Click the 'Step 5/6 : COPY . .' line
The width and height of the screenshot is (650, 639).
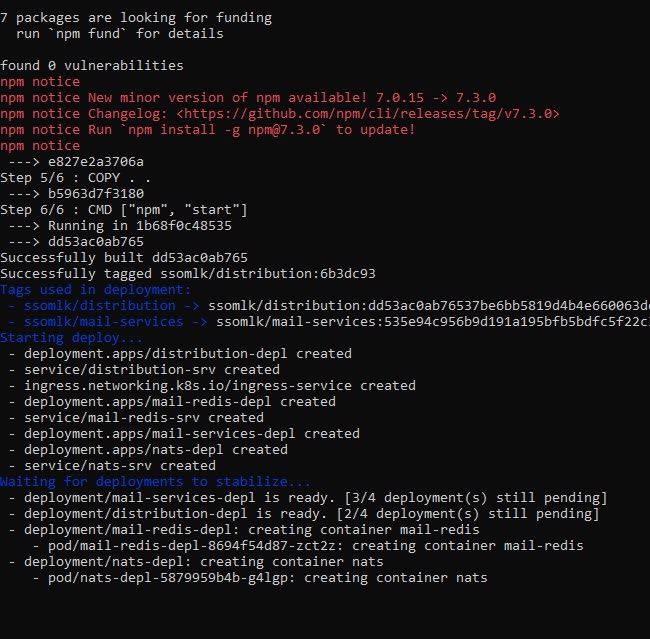75,178
